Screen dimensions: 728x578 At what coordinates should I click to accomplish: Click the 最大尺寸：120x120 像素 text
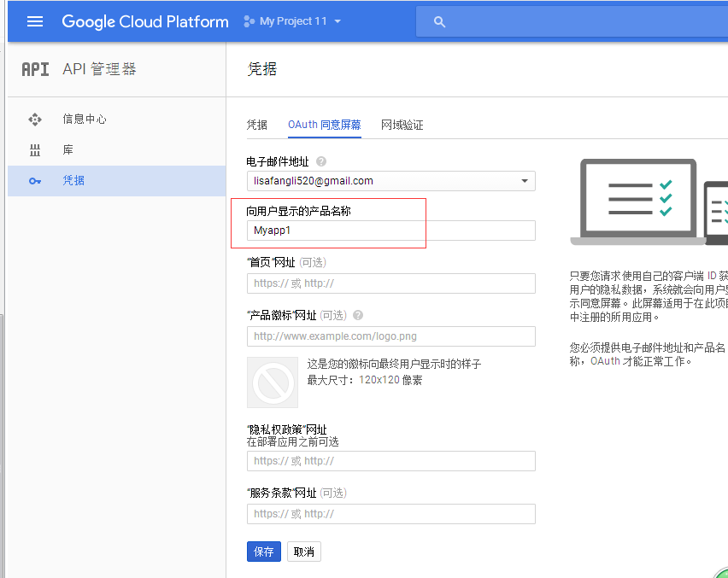[365, 381]
